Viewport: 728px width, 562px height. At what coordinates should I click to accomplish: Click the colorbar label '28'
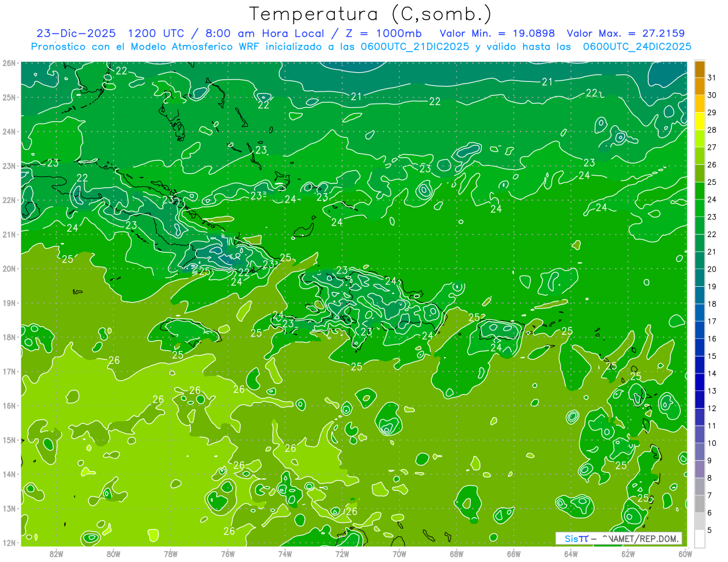712,130
